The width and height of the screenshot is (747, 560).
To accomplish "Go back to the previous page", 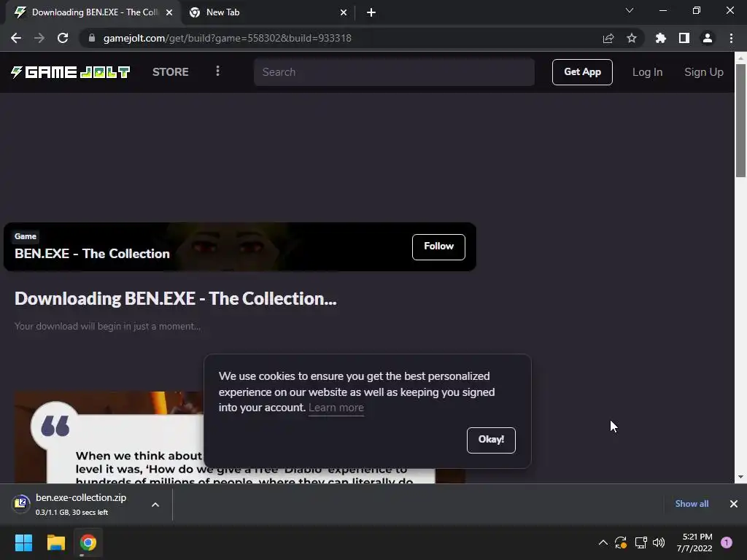I will 16,38.
